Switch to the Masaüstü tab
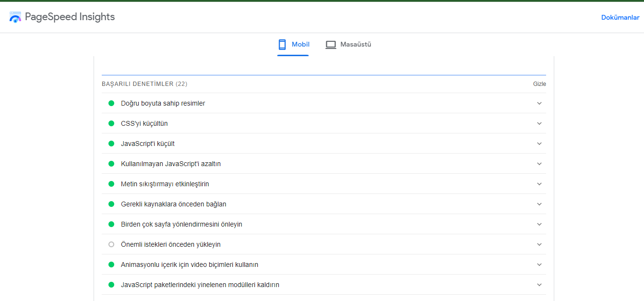The image size is (644, 301). pyautogui.click(x=356, y=45)
